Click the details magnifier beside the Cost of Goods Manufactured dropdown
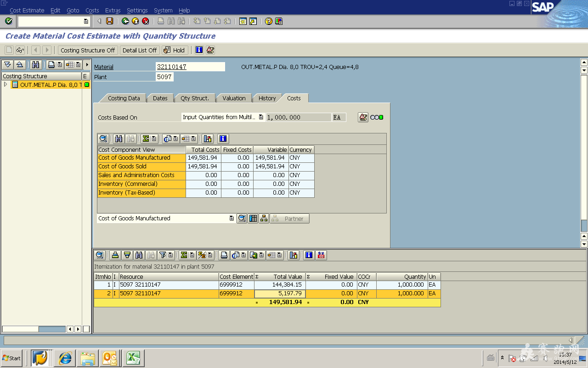Viewport: 588px width, 368px height. click(x=242, y=218)
